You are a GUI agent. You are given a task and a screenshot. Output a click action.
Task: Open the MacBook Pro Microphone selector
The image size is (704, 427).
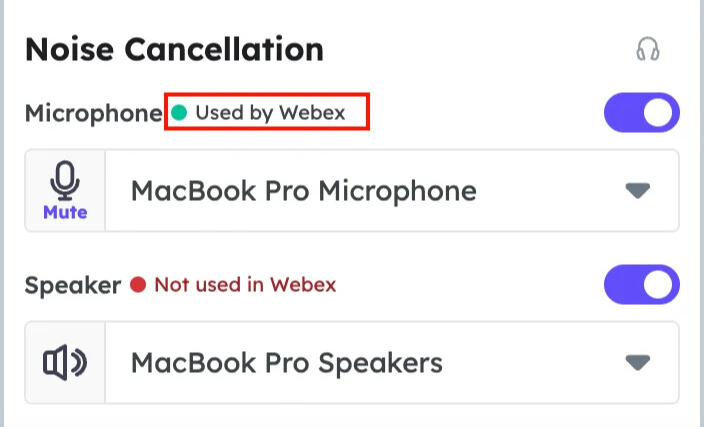[x=390, y=190]
